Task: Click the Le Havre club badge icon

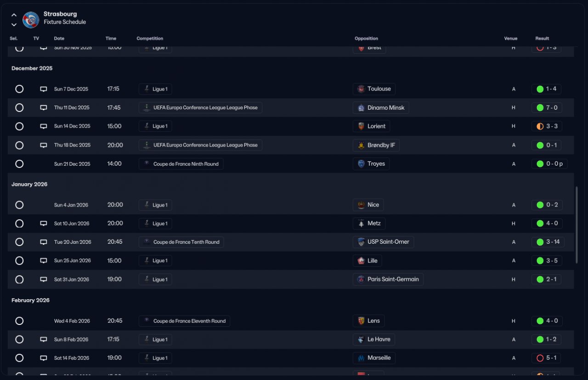Action: click(361, 340)
